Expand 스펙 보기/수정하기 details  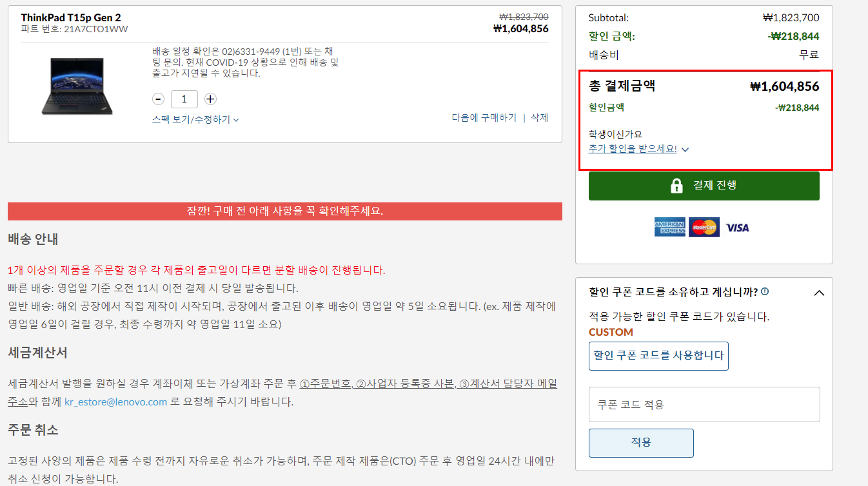point(196,119)
